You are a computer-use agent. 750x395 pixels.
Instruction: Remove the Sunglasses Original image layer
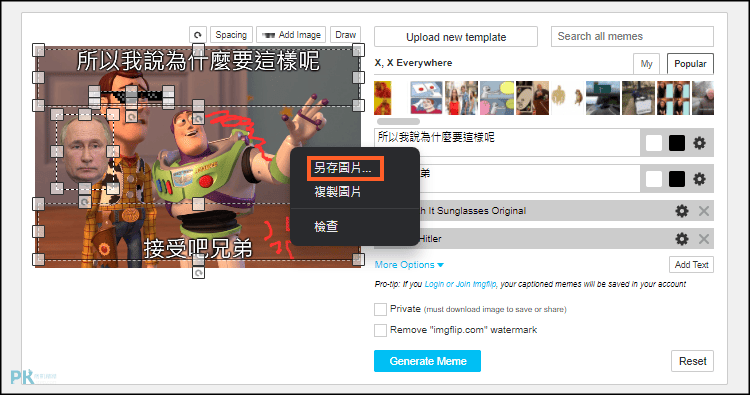point(704,211)
